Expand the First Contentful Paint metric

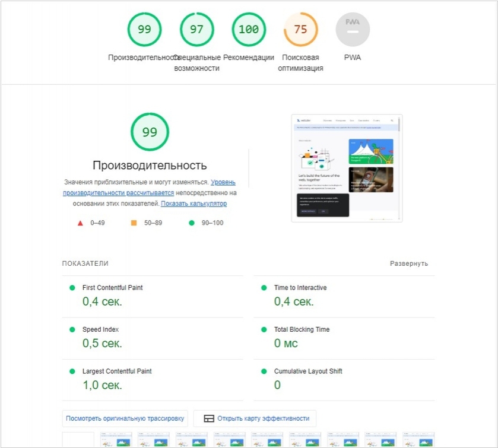pyautogui.click(x=113, y=288)
